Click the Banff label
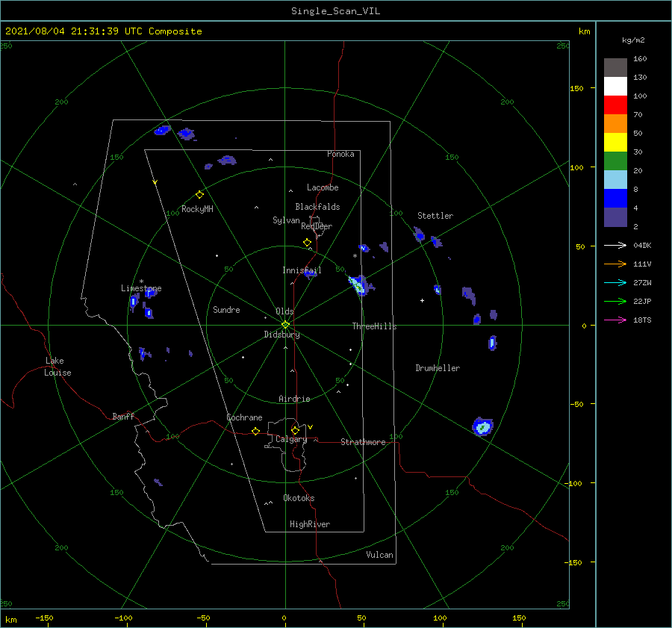The image size is (672, 628). [x=123, y=416]
